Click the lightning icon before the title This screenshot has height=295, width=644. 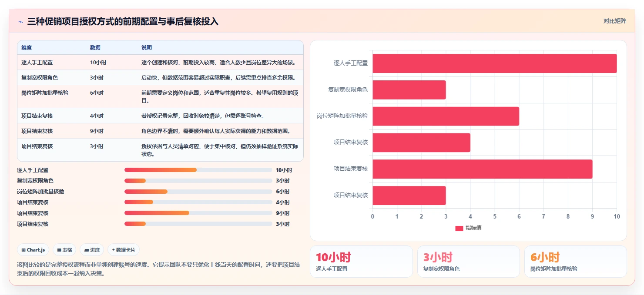[20, 22]
